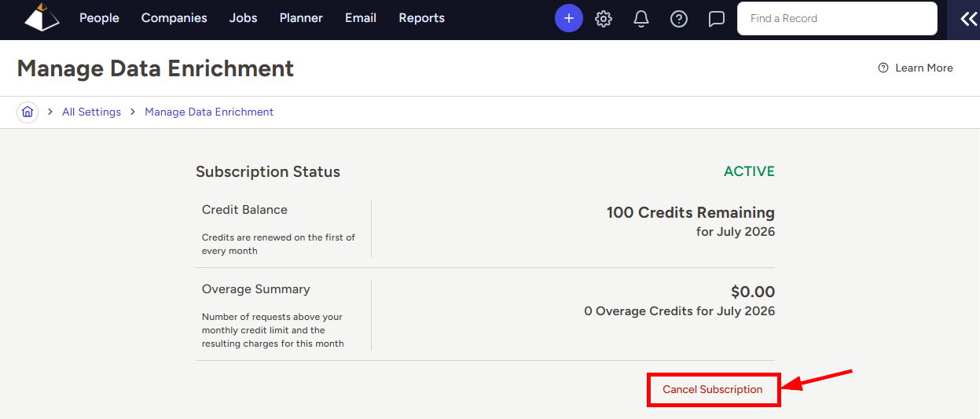Open the Companies menu
The width and height of the screenshot is (980, 419).
pyautogui.click(x=174, y=18)
